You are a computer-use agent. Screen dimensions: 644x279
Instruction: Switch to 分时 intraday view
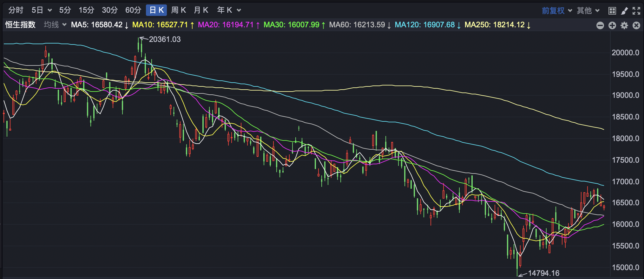[x=16, y=10]
